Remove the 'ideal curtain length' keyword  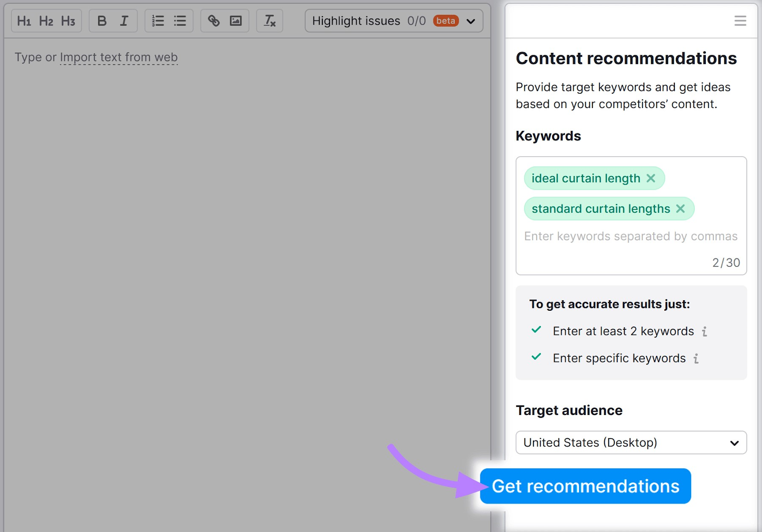coord(651,178)
